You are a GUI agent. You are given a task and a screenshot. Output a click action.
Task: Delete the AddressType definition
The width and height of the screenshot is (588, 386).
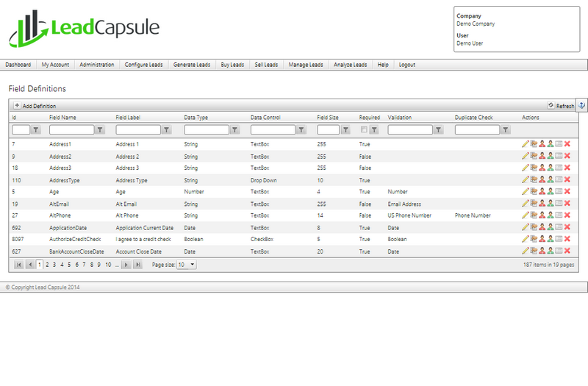tap(567, 179)
